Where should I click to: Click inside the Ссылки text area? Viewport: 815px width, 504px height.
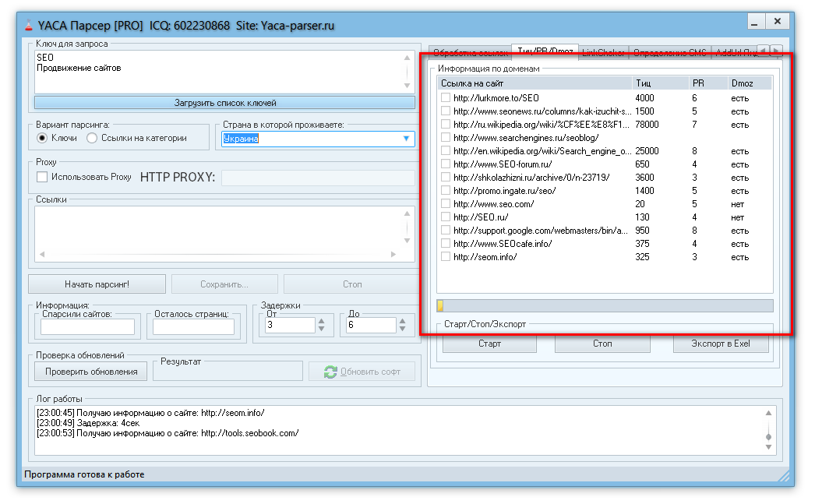pyautogui.click(x=224, y=234)
